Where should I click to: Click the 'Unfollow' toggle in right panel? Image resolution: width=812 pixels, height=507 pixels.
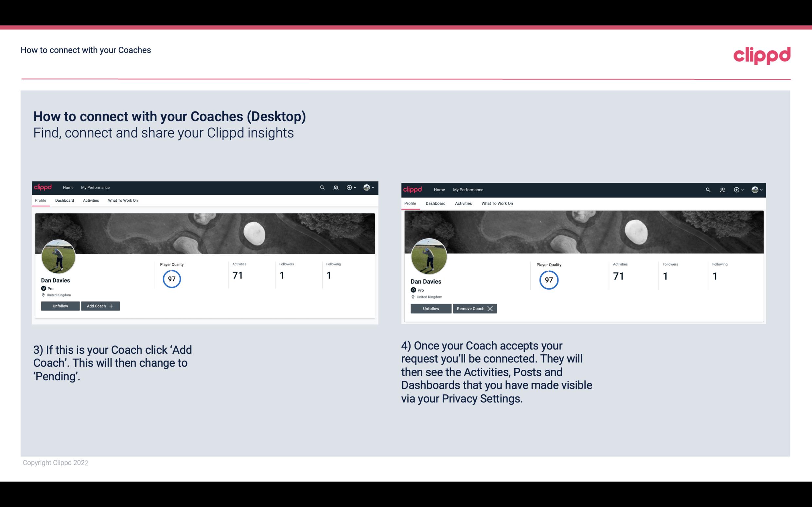(x=430, y=308)
